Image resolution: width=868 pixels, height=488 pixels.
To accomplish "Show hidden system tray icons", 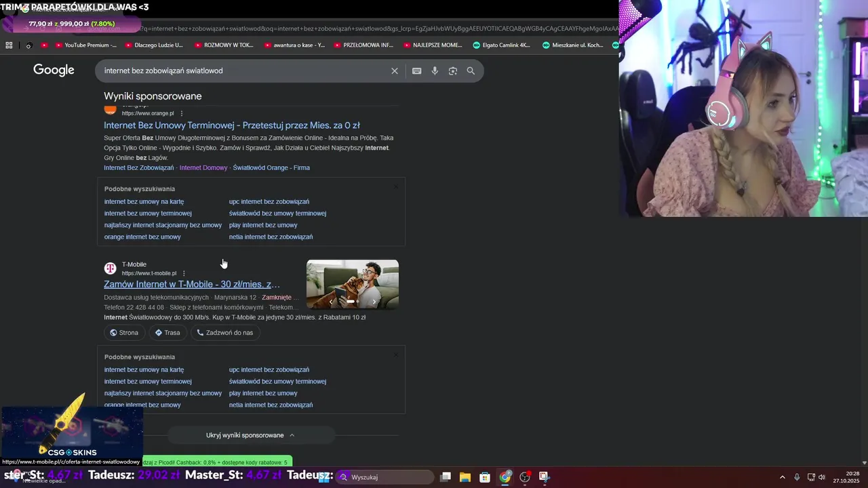I will (x=782, y=477).
